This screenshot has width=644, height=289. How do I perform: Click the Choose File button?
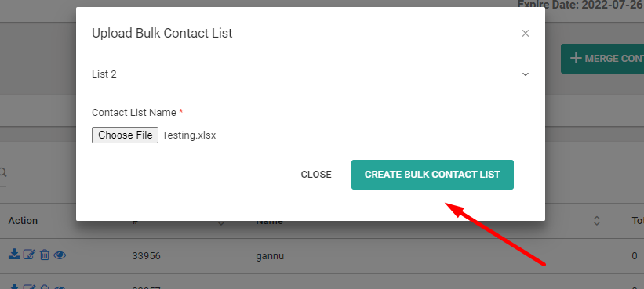[x=125, y=135]
